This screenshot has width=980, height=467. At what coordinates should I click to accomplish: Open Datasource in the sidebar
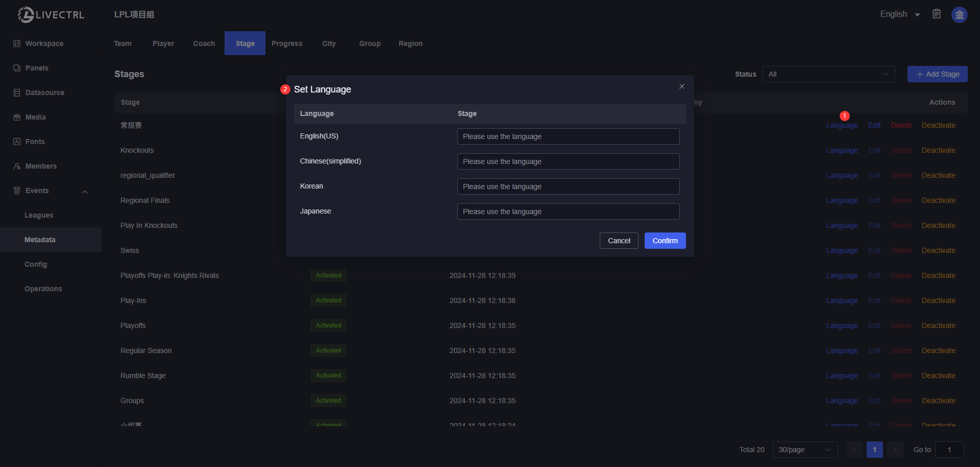tap(45, 93)
